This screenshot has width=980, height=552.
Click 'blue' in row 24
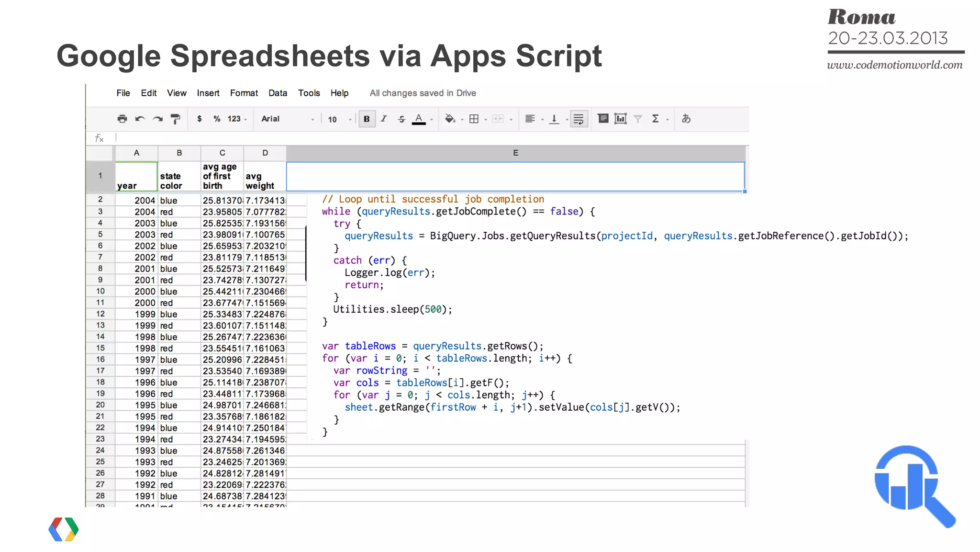179,451
